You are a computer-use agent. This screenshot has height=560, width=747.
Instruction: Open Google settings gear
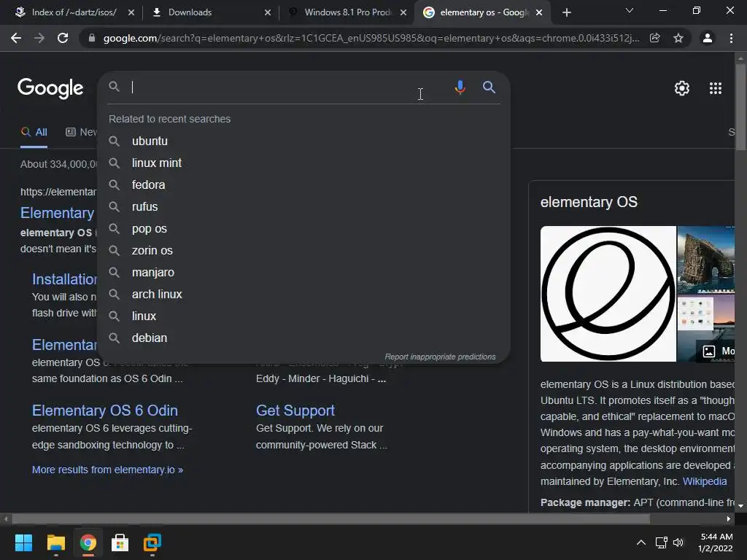coord(682,88)
